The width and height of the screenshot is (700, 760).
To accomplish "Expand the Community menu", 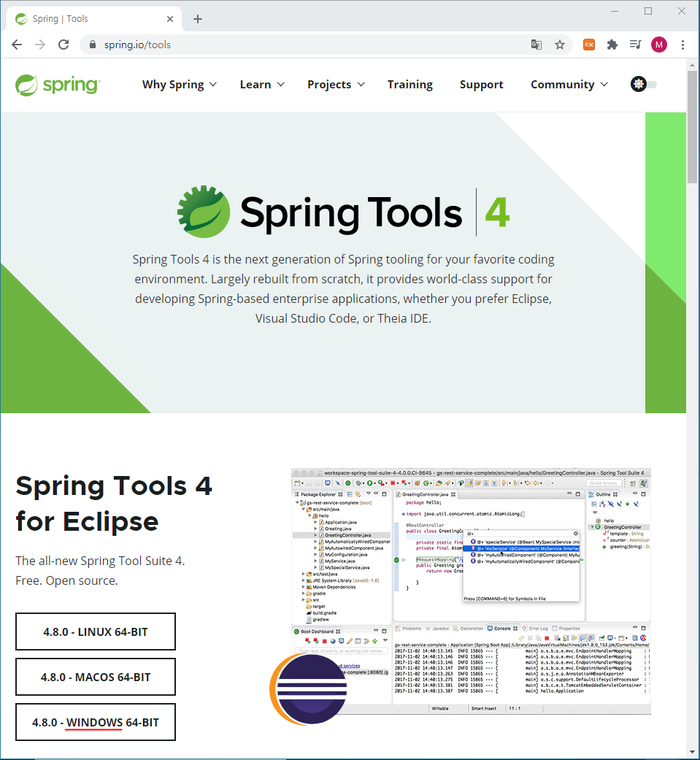I will pos(569,85).
